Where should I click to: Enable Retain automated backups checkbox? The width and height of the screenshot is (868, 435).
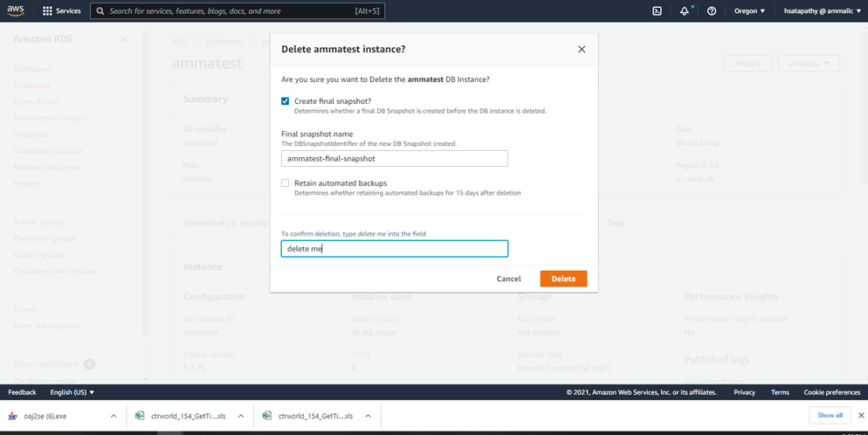286,183
